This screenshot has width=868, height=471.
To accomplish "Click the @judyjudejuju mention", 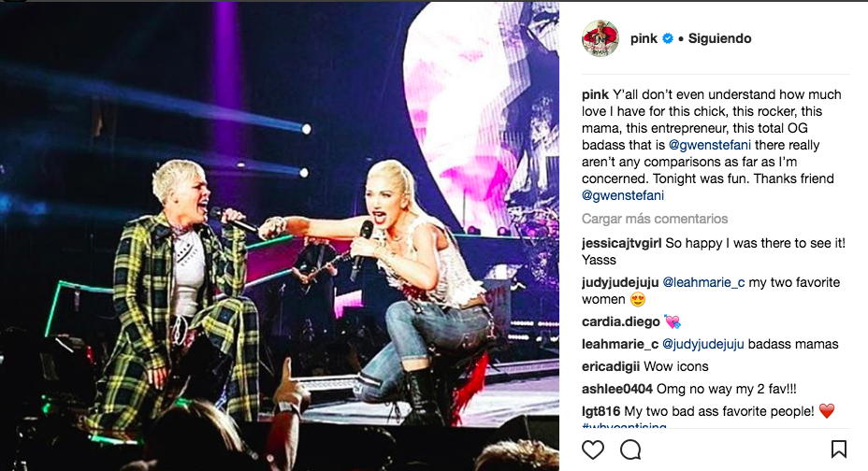I will [703, 345].
